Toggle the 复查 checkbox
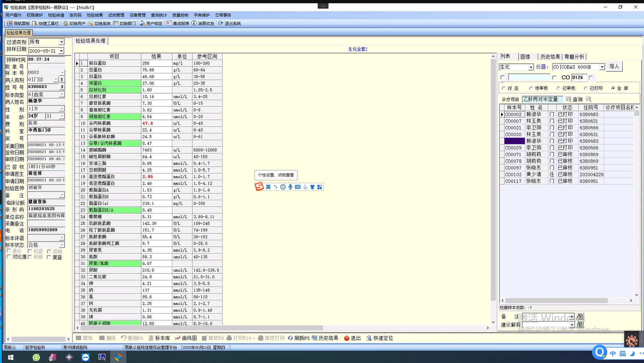This screenshot has height=363, width=644. (49, 257)
